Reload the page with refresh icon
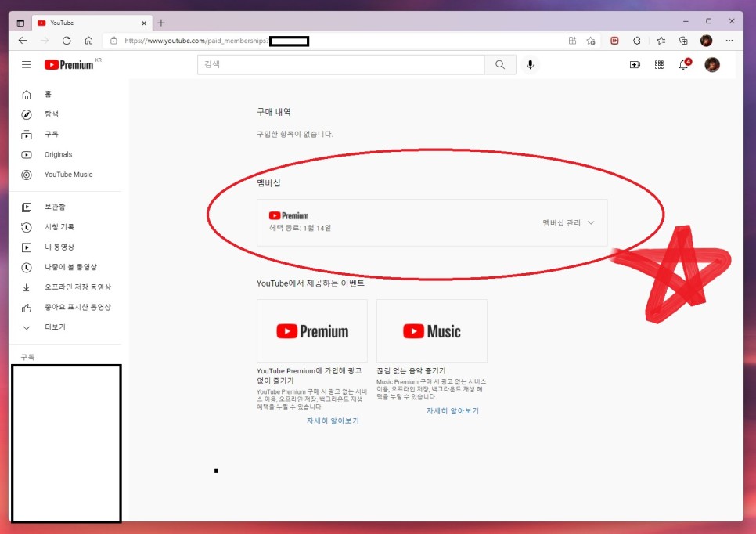Viewport: 756px width, 534px height. click(67, 41)
